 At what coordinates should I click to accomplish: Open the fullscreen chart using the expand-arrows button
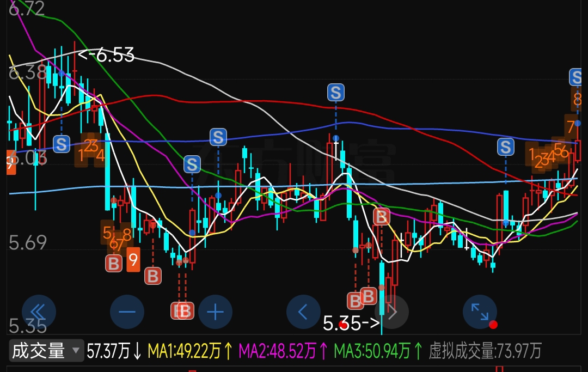pos(480,312)
